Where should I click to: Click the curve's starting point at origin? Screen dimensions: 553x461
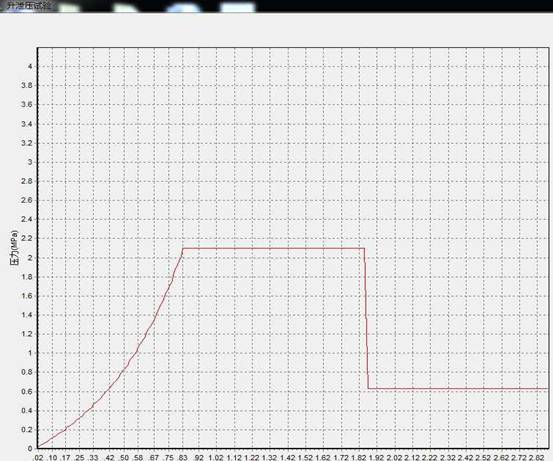pyautogui.click(x=38, y=447)
